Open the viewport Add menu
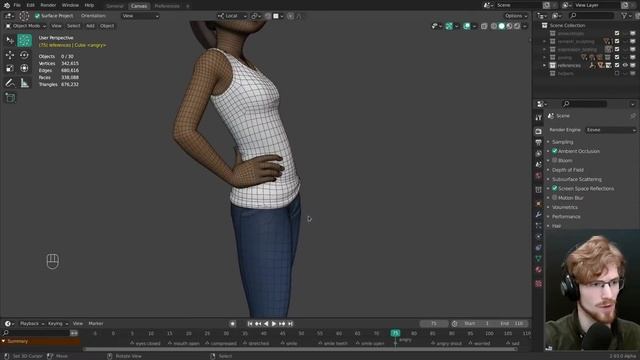The image size is (640, 360). pos(90,26)
